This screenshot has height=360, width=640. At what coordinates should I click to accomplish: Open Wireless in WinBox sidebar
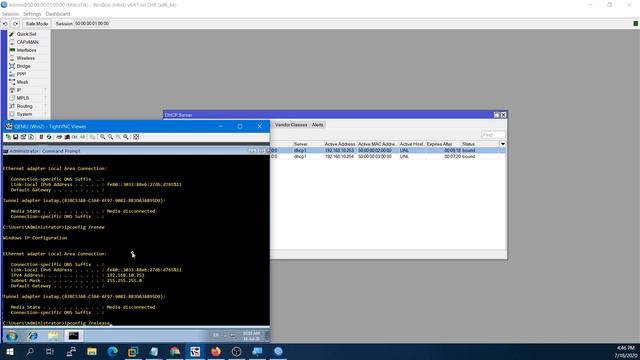(x=26, y=58)
